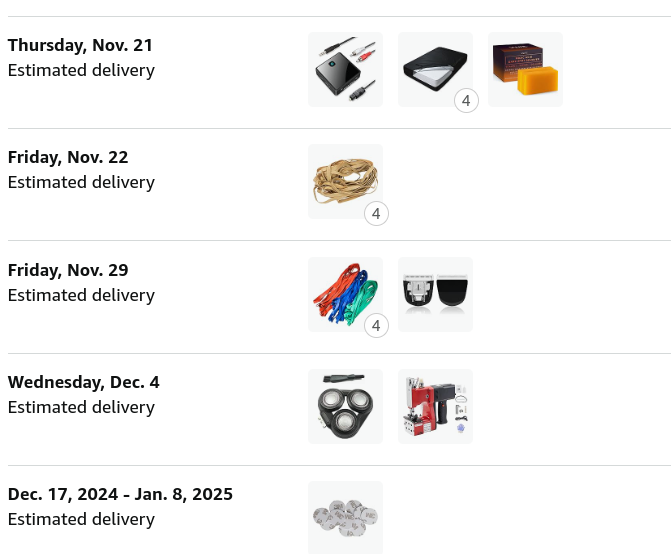Open the audio converter box thumbnail
Image resolution: width=671 pixels, height=554 pixels.
coord(345,69)
